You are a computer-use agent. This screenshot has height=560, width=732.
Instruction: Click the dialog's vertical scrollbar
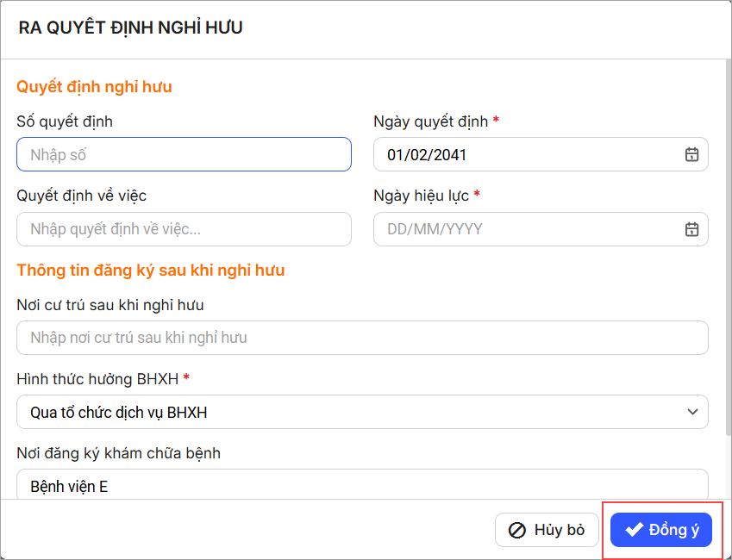point(729,247)
